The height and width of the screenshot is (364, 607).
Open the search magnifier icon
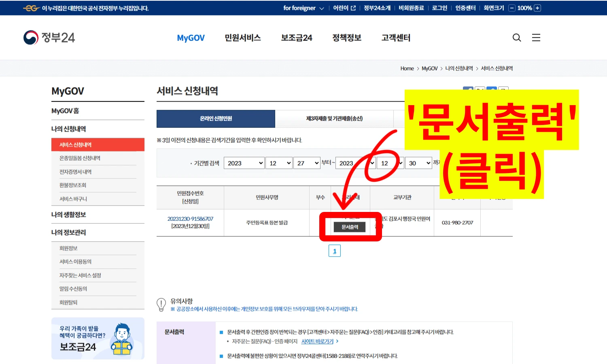point(517,38)
